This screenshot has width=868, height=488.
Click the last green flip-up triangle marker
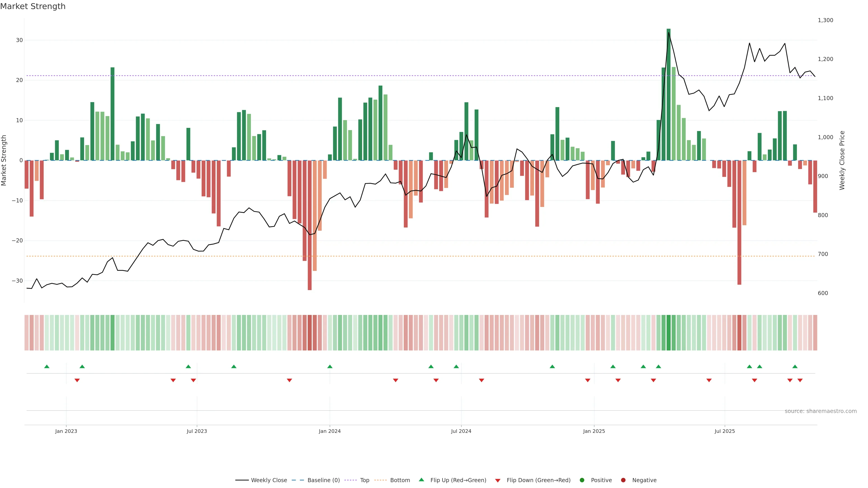[795, 366]
